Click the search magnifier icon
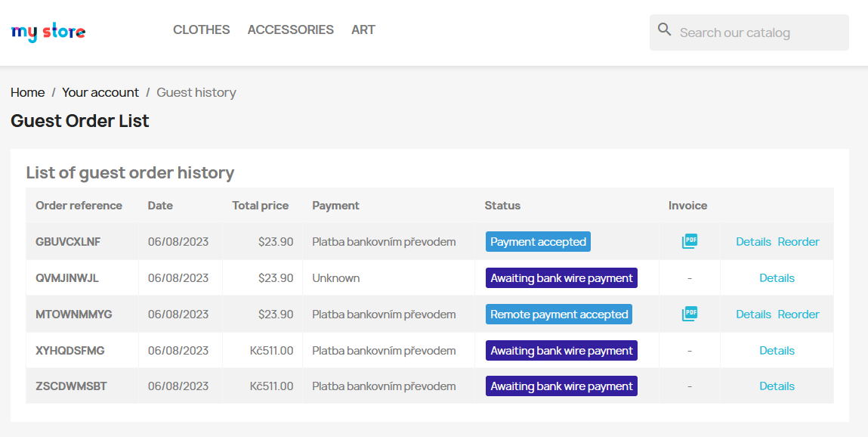The width and height of the screenshot is (868, 437). [665, 30]
